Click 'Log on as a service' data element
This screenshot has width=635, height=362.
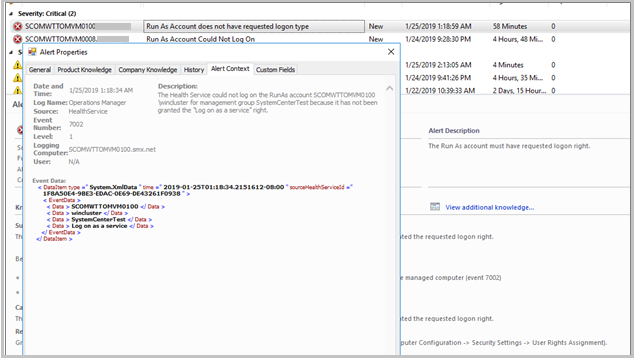pyautogui.click(x=99, y=226)
